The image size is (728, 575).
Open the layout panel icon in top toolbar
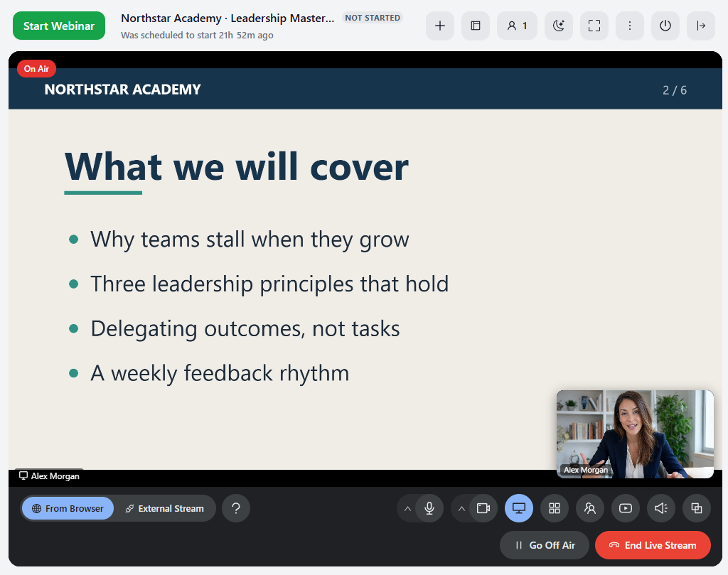point(476,26)
